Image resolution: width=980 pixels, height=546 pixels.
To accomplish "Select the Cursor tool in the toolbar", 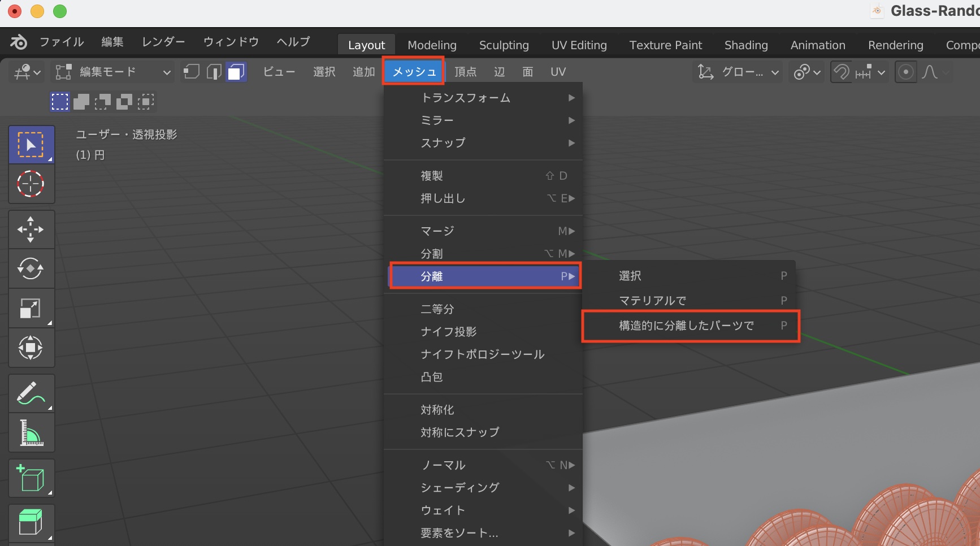I will [x=31, y=184].
